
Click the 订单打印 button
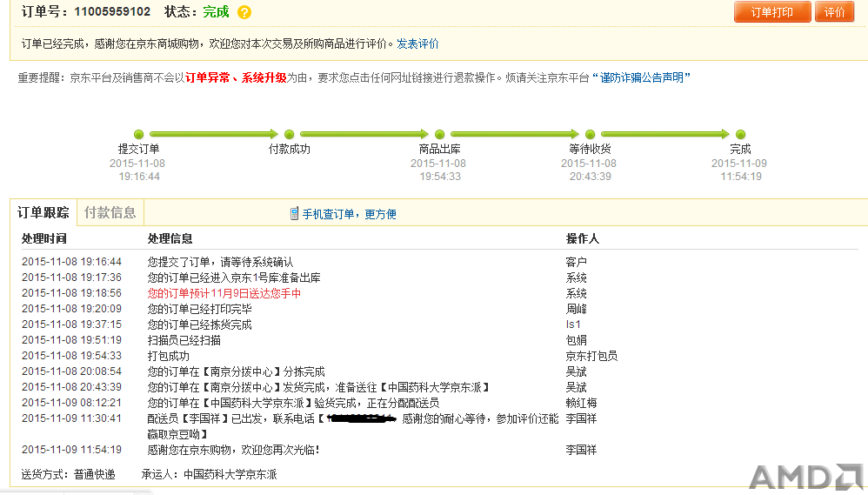tap(772, 11)
